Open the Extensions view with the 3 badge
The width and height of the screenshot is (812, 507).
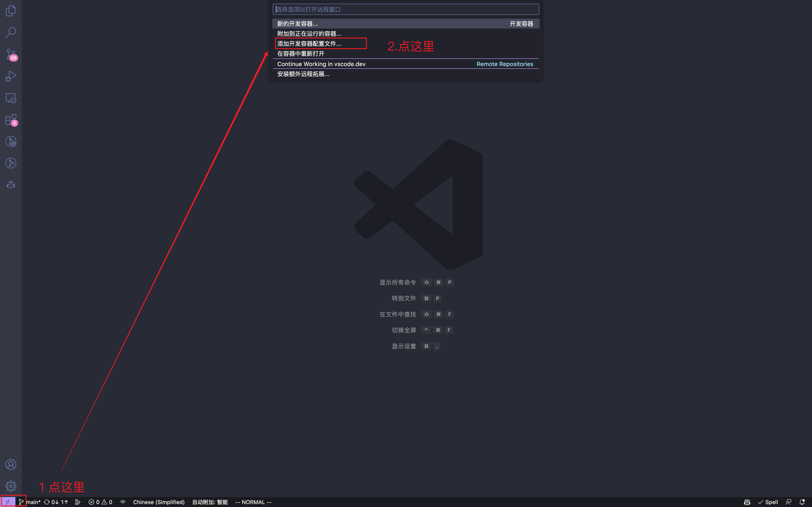[x=11, y=120]
